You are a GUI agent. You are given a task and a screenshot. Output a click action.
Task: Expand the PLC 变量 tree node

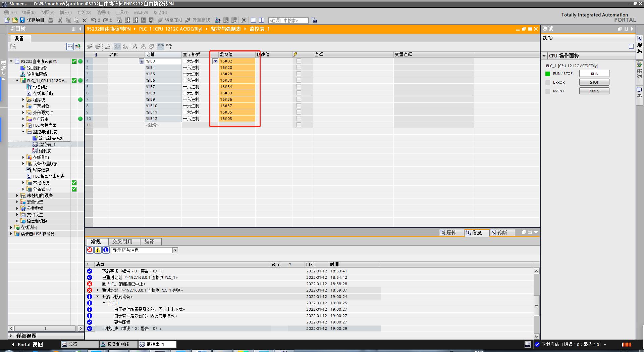pos(23,119)
